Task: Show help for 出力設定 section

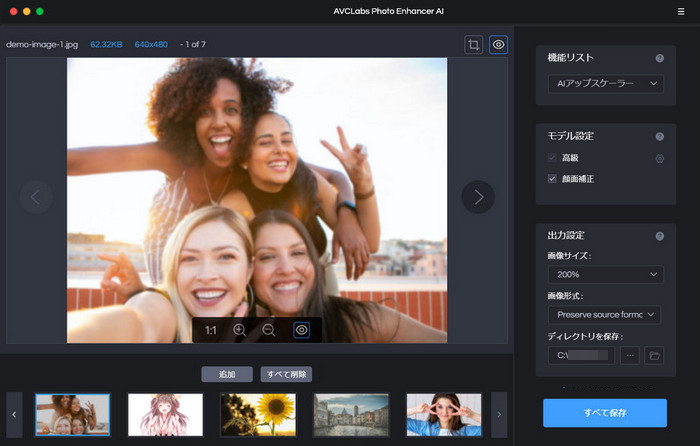Action: tap(659, 236)
